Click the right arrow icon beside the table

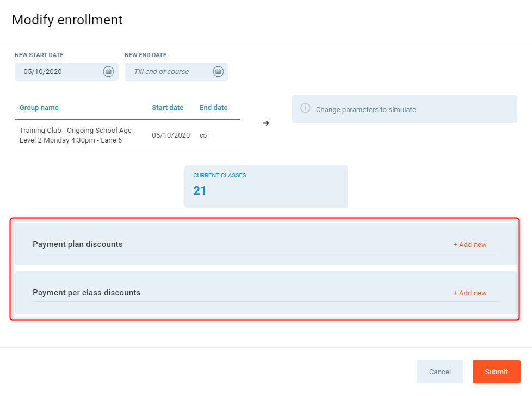(x=266, y=123)
